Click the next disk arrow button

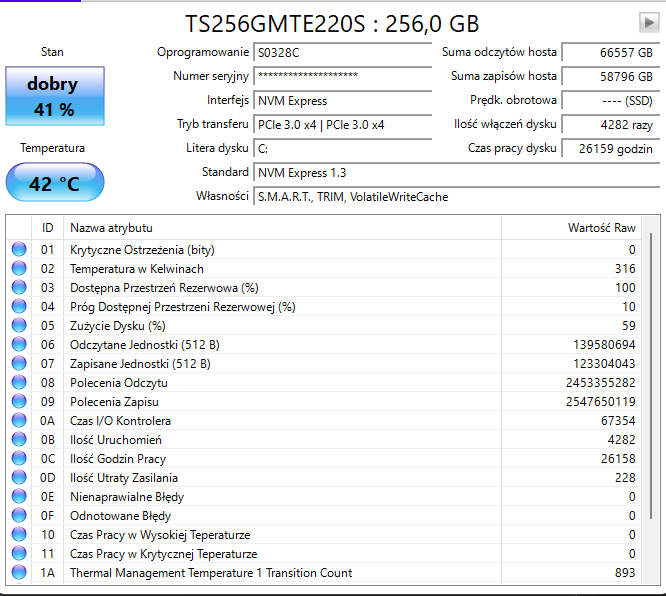(648, 22)
